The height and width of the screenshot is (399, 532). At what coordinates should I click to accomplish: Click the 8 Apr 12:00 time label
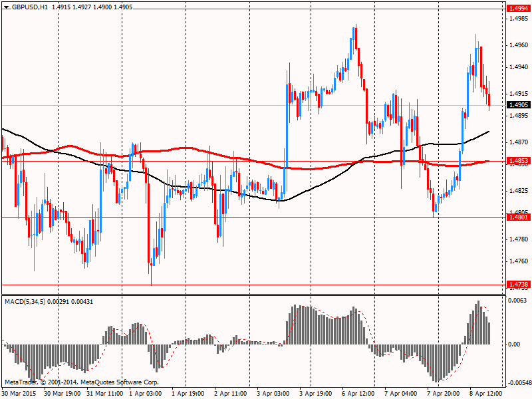tap(485, 394)
